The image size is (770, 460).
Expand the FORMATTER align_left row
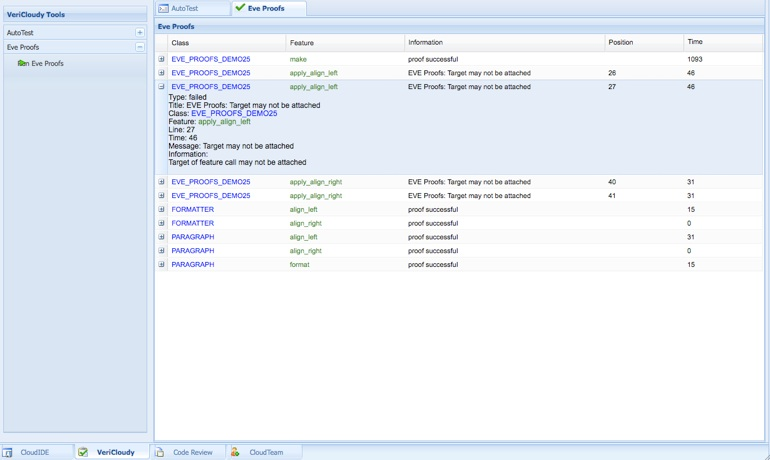click(x=161, y=209)
